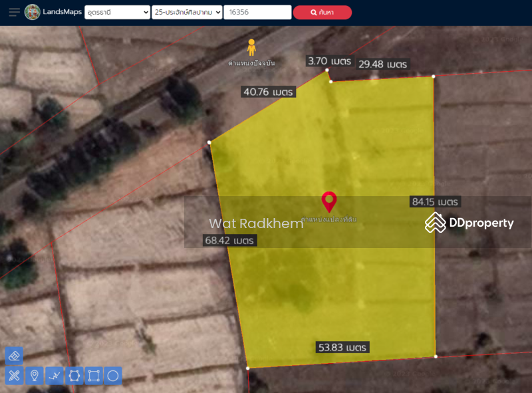
Task: Click the LandsMaps emblem logo
Action: pyautogui.click(x=32, y=12)
